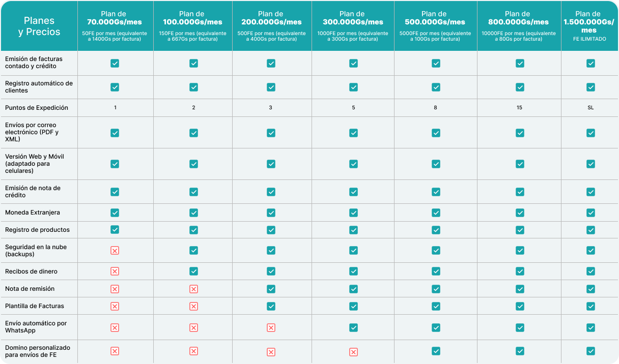Click Moneda Extranjera checkmark in 500.000Gs plan
Screen dimensions: 619x364
pos(436,213)
